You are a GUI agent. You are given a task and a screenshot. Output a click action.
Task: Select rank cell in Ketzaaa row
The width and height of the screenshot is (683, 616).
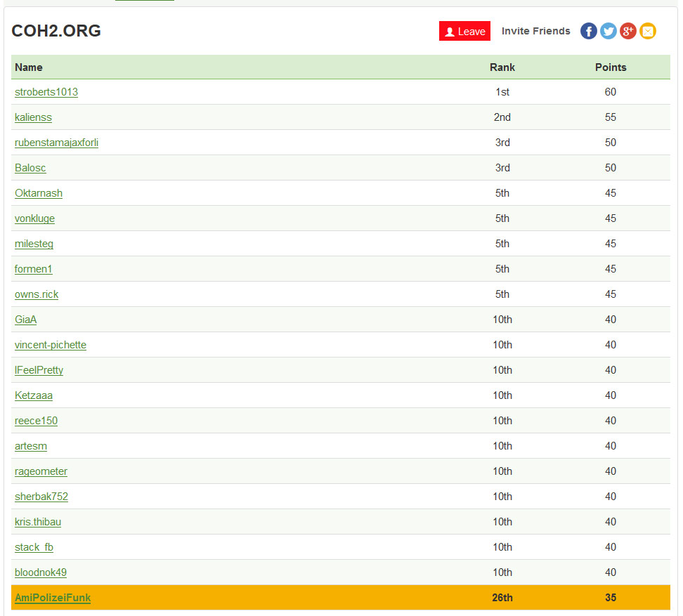(502, 395)
